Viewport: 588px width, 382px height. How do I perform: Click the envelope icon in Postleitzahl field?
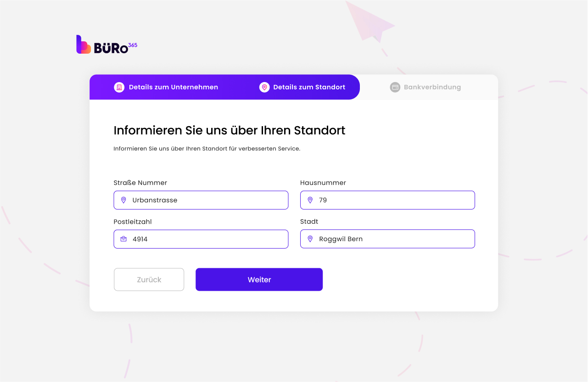(123, 239)
